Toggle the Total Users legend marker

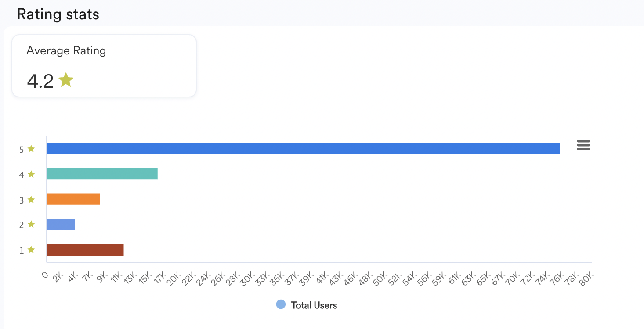(x=281, y=304)
